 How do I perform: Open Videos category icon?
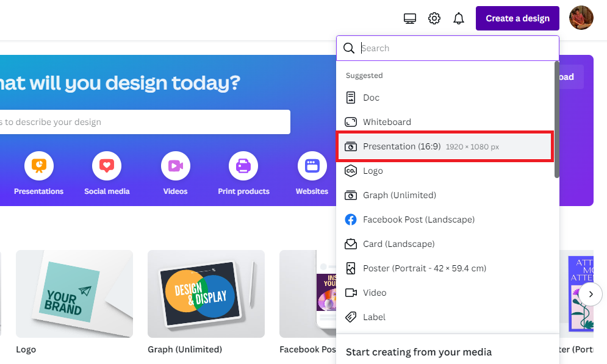click(175, 166)
